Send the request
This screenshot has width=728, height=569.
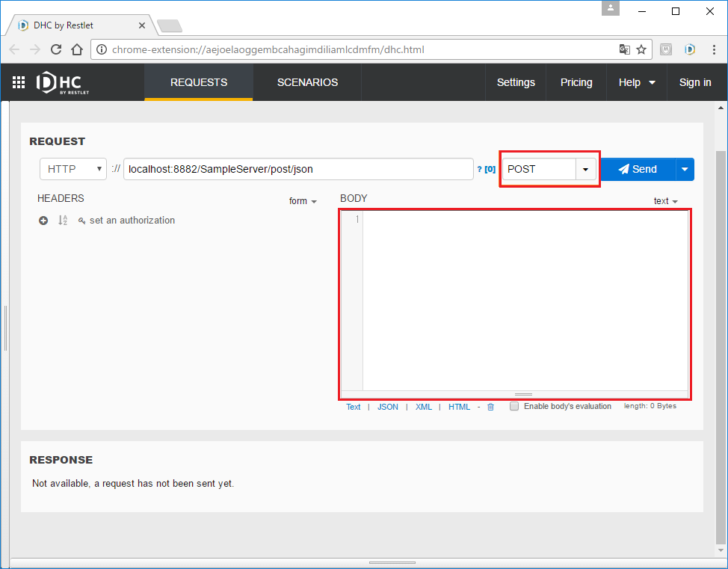click(638, 170)
